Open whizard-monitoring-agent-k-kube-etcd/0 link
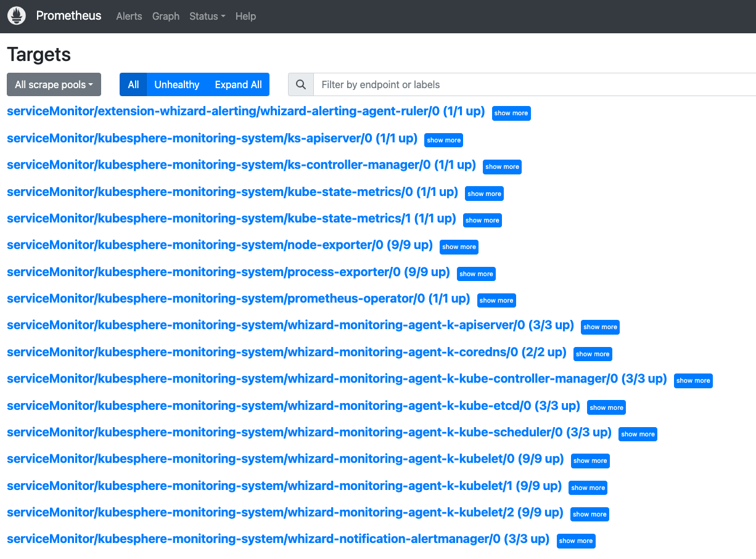 point(294,406)
